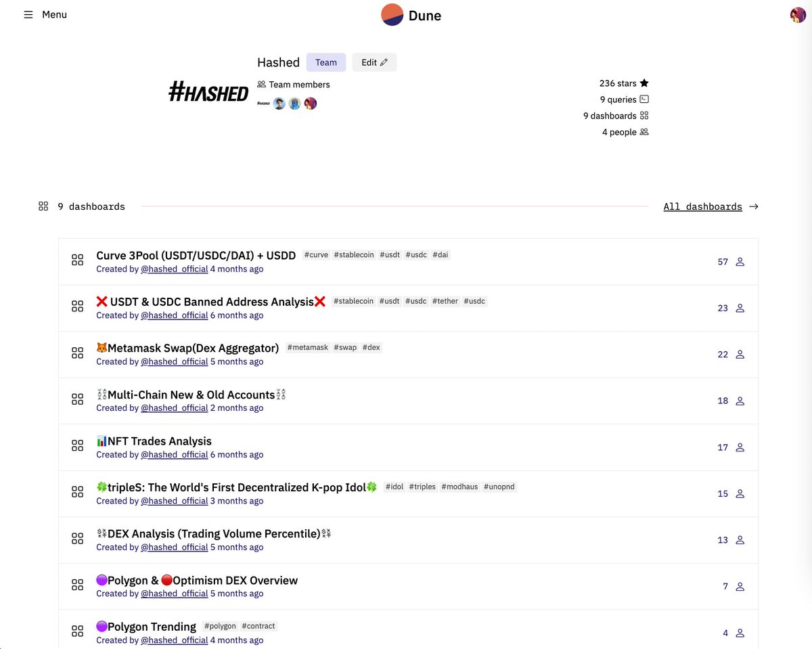Open NFT Trades Analysis dashboard
Screen dimensions: 812x649
point(154,441)
